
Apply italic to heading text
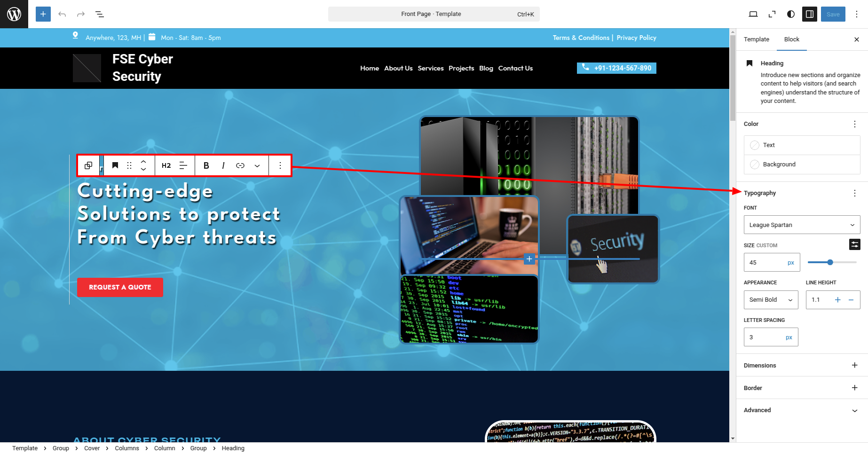click(x=223, y=165)
